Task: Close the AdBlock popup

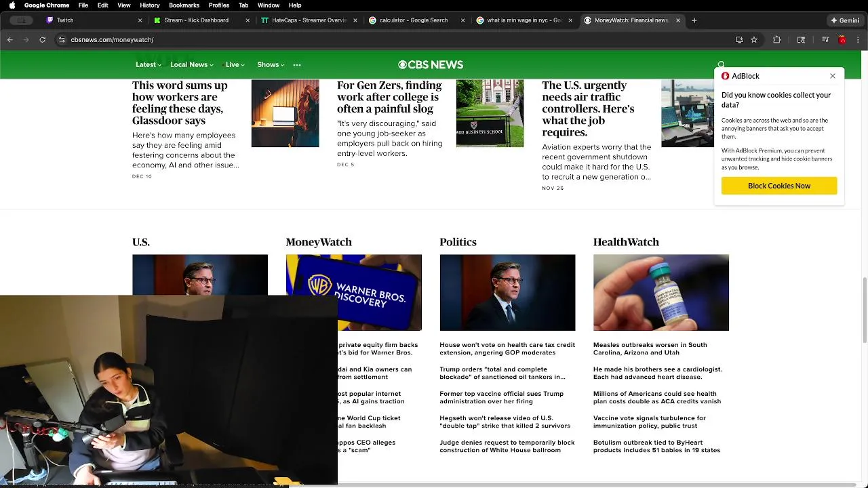Action: [x=833, y=76]
